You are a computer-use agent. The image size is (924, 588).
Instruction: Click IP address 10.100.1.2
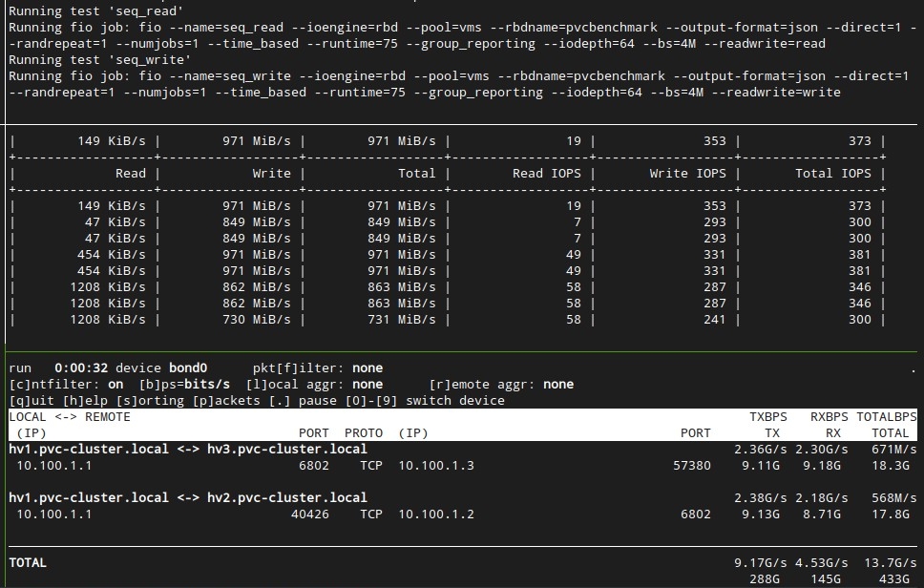(435, 514)
